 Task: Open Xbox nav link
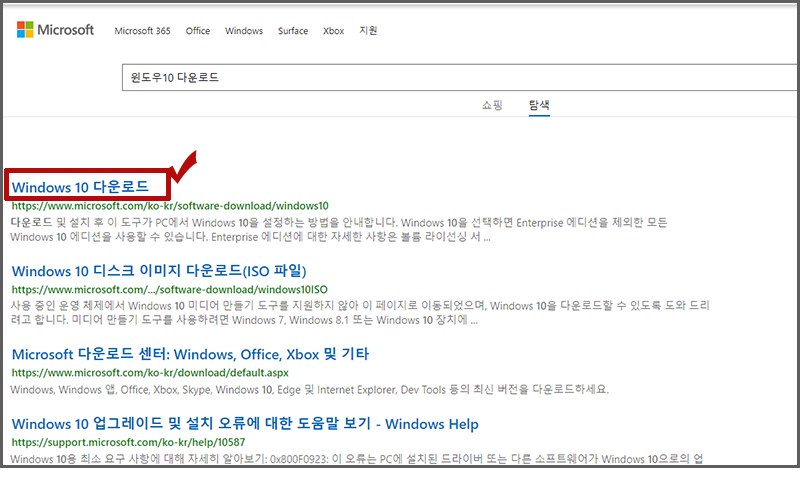click(334, 31)
